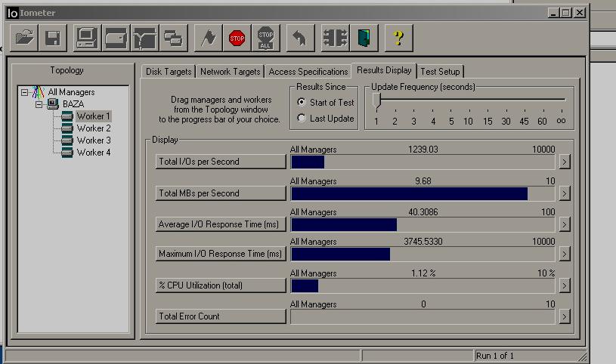The height and width of the screenshot is (364, 616).
Task: Collapse the All Managers tree node
Action: (x=25, y=92)
